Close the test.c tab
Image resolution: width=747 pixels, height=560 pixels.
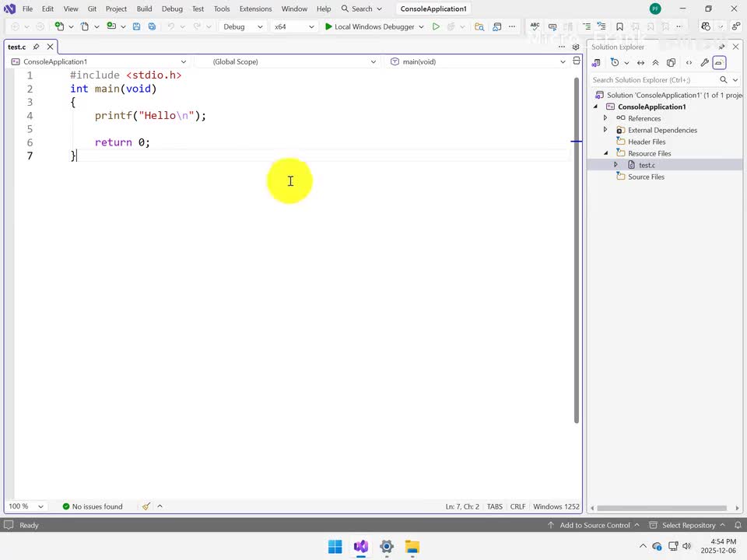(50, 47)
